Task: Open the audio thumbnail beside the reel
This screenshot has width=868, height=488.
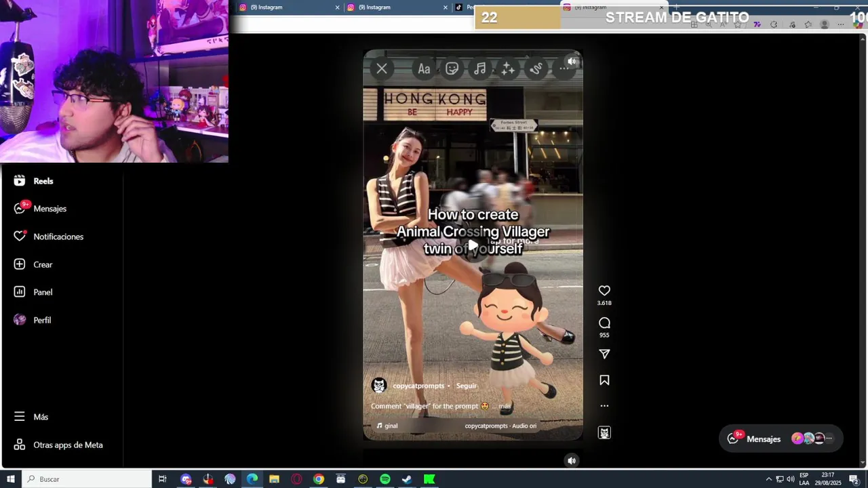Action: tap(604, 432)
